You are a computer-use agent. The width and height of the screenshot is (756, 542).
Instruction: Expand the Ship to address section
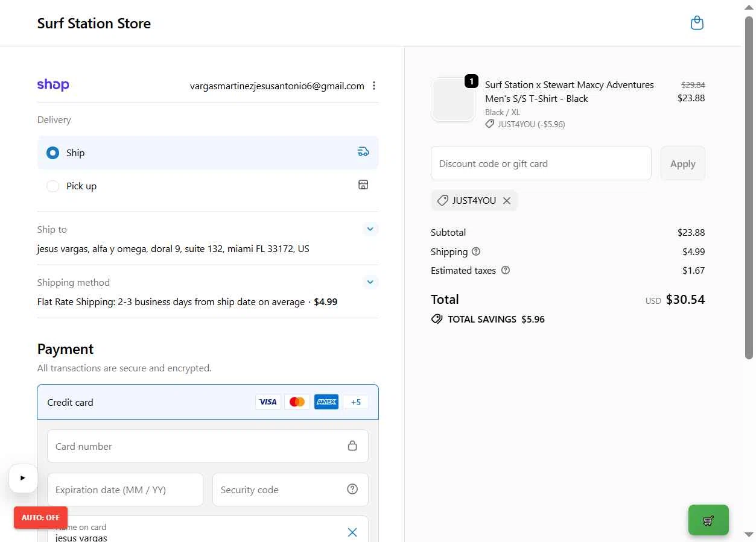pyautogui.click(x=370, y=229)
